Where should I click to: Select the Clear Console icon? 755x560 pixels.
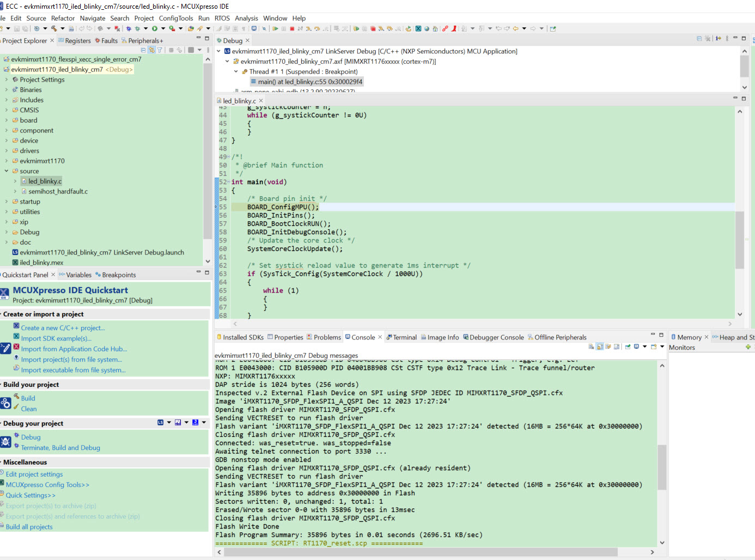592,346
